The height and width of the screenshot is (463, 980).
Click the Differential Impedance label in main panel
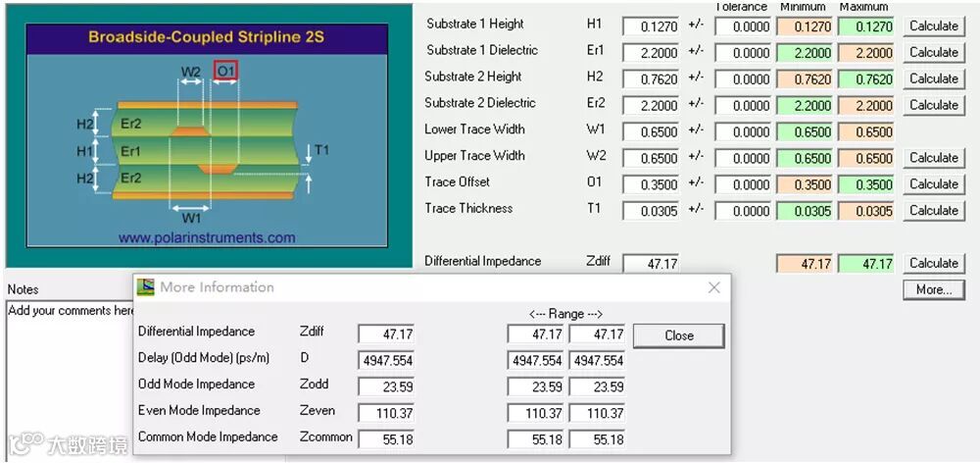482,261
